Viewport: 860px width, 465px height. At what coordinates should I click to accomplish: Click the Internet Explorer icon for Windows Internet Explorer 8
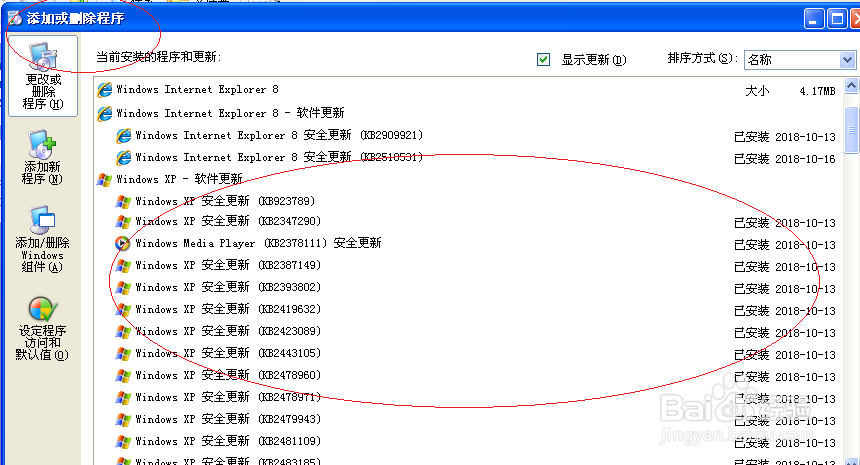[x=105, y=90]
